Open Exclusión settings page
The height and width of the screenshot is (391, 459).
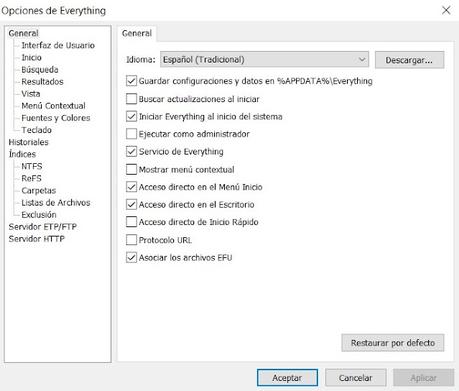39,214
